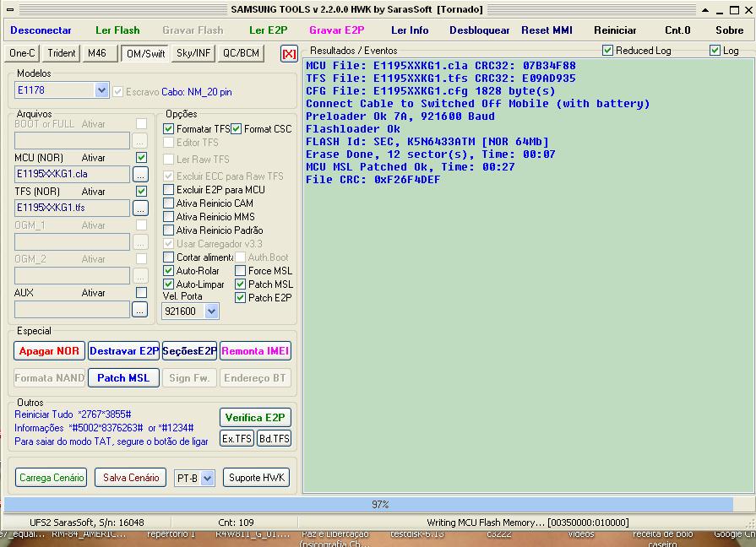Click Desbloquear in the toolbar

[479, 30]
